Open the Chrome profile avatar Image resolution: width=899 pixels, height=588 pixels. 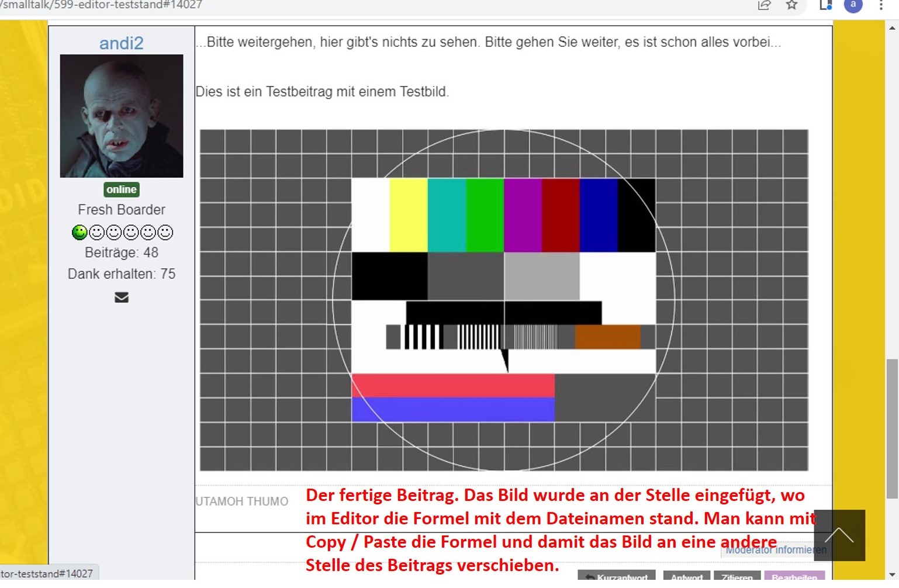pos(853,5)
